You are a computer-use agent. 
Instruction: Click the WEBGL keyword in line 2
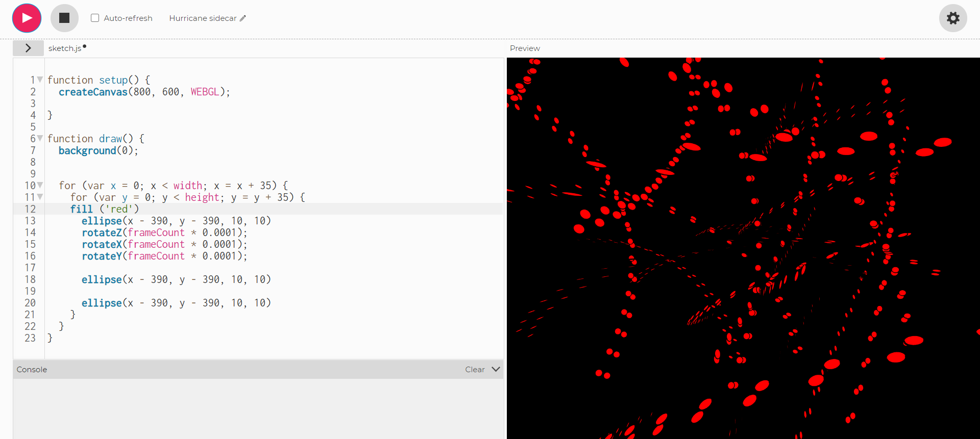coord(205,92)
